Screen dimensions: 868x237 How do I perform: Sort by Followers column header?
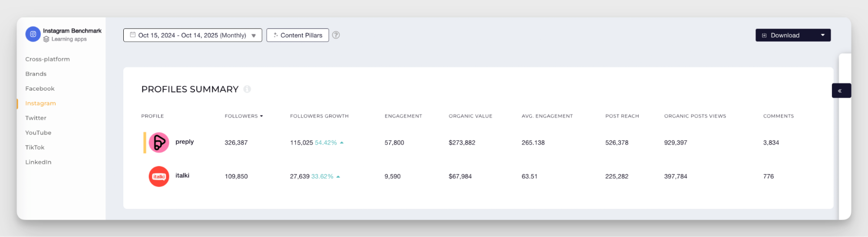coord(243,116)
